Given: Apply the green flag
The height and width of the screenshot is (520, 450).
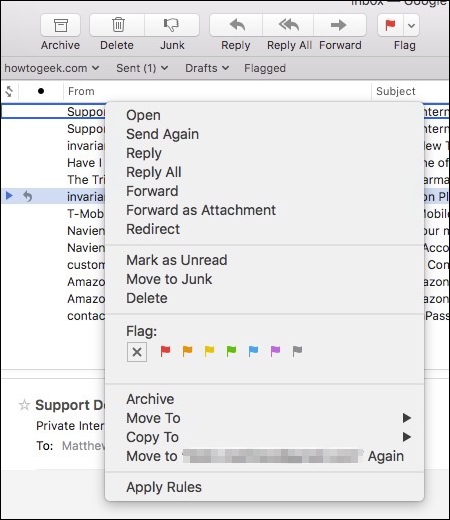Looking at the screenshot, I should point(231,351).
